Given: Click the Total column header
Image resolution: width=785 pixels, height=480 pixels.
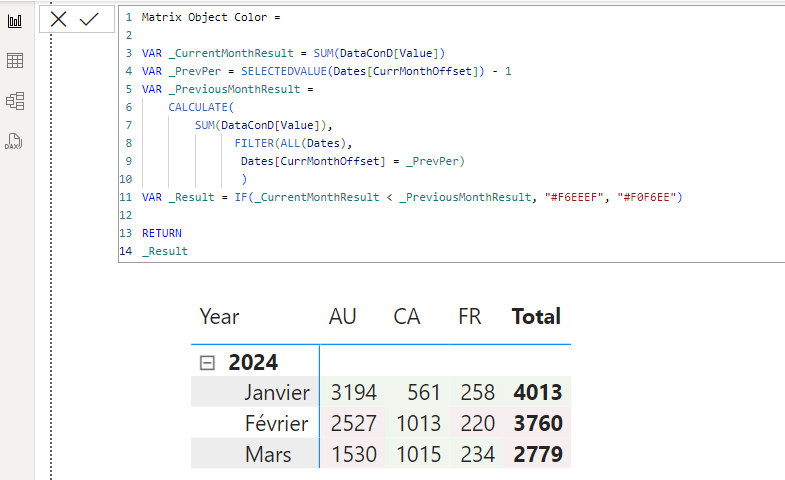Looking at the screenshot, I should [x=536, y=316].
